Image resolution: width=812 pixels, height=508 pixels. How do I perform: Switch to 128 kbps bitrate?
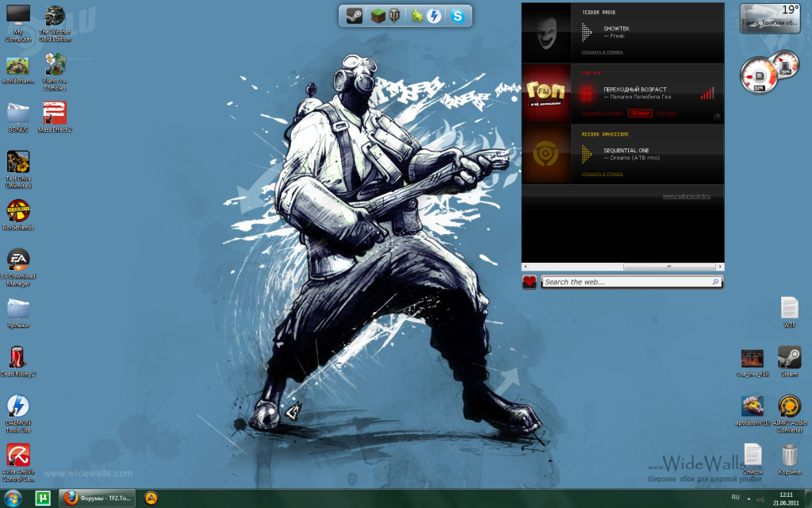666,113
